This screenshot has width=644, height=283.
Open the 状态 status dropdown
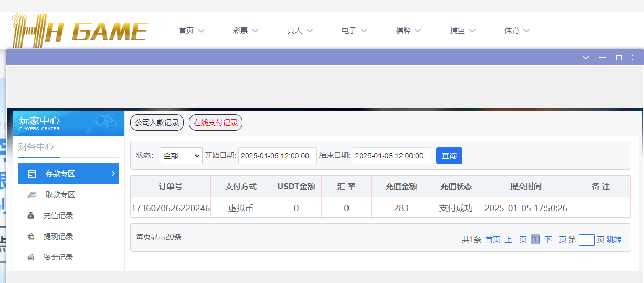click(181, 156)
